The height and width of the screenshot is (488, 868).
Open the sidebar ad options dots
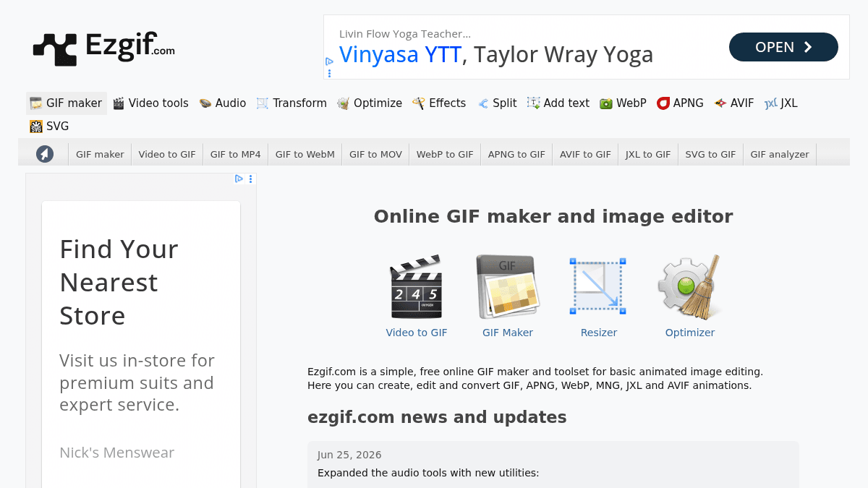click(251, 179)
